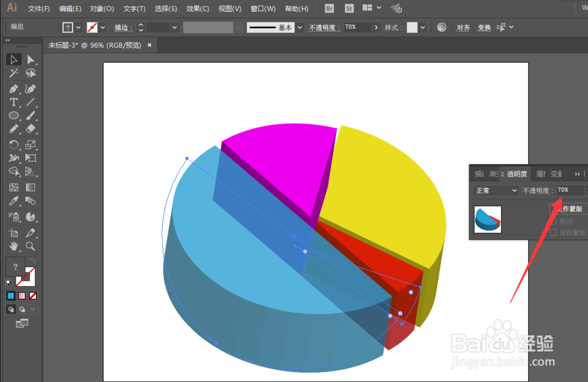Select the Pie Graph tool
Screen dimensions: 588x382
[x=31, y=217]
